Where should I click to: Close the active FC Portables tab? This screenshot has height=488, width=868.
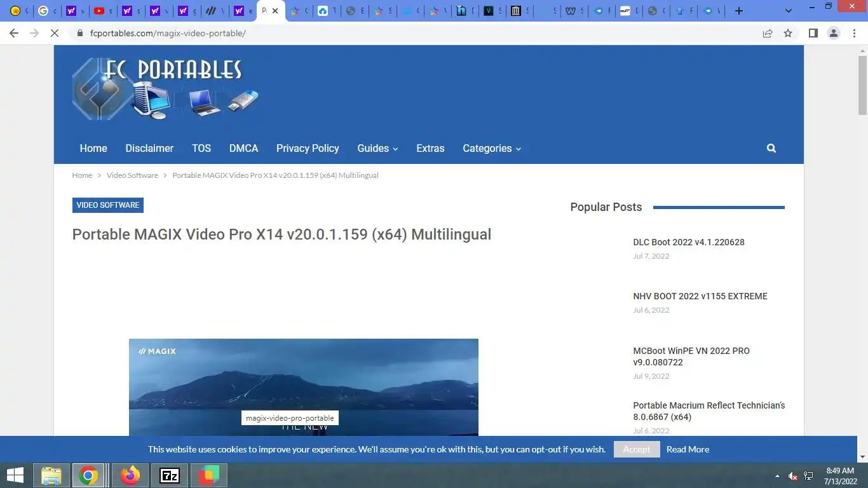click(275, 11)
